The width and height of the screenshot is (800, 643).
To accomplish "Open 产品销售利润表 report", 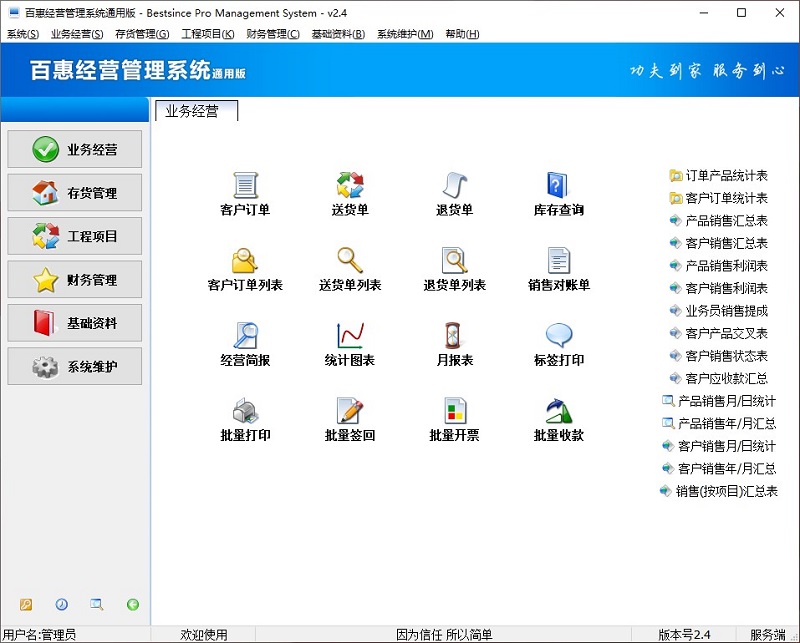I will [x=718, y=265].
